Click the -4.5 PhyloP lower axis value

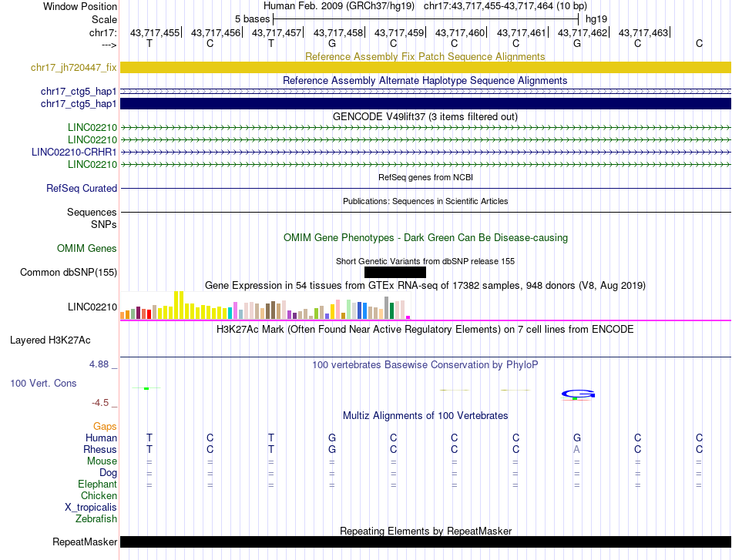100,403
